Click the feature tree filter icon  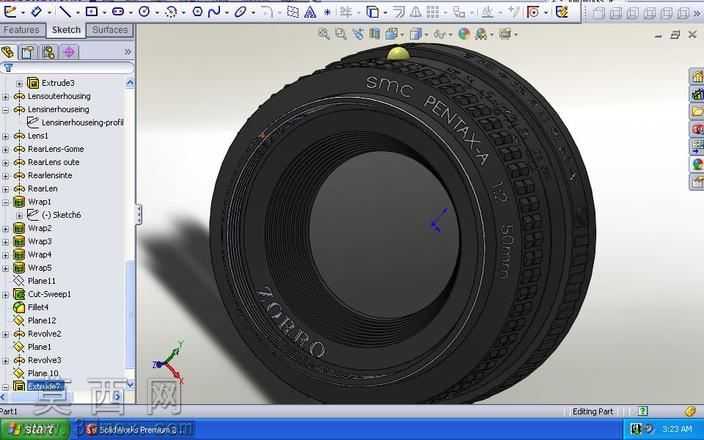8,68
